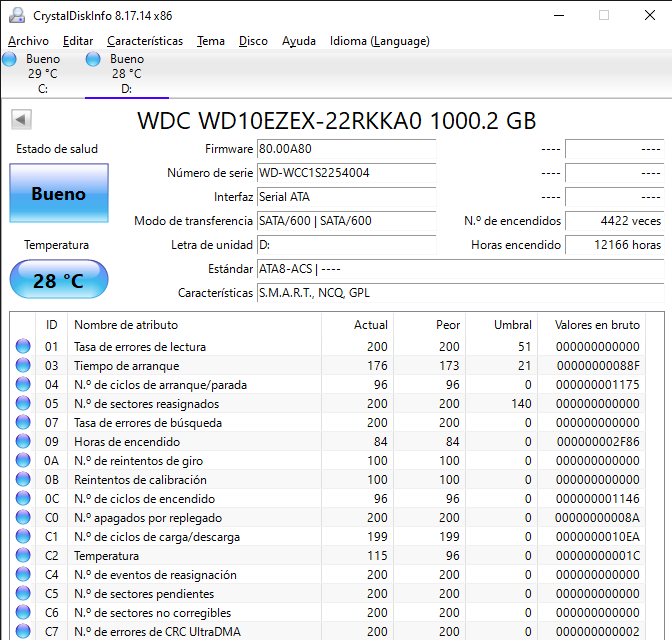The width and height of the screenshot is (672, 640).
Task: Click status orb of attribute 0C row
Action: coord(23,498)
